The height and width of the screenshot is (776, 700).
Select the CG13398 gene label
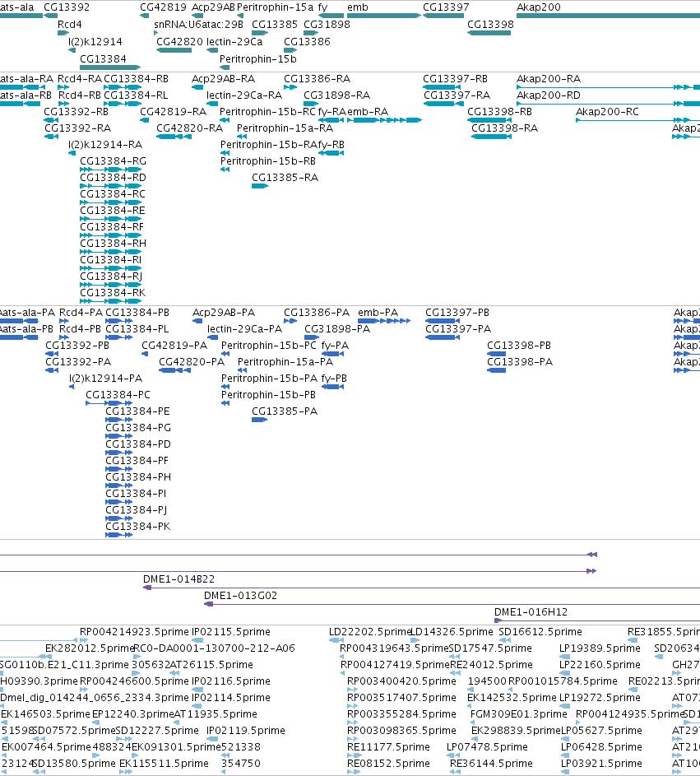click(491, 25)
